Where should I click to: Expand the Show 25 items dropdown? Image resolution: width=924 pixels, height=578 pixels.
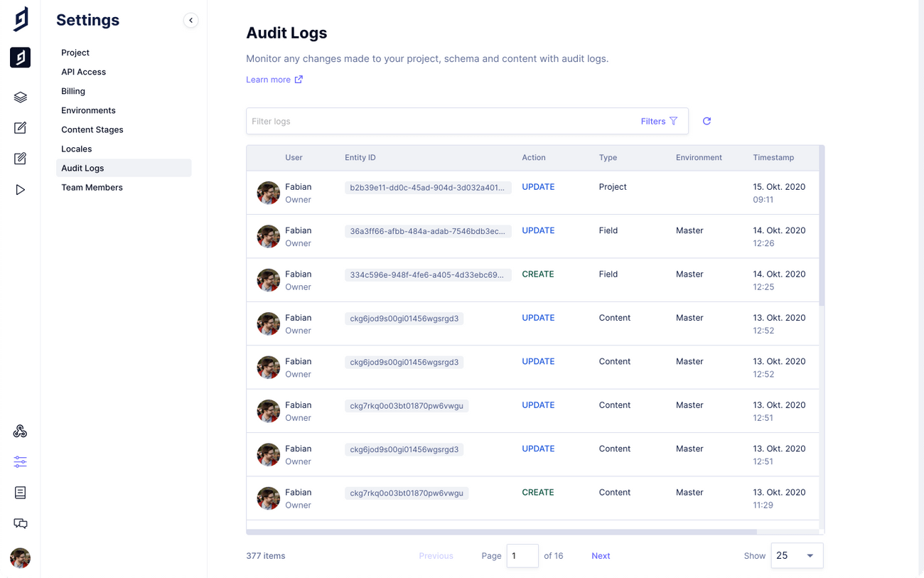click(797, 556)
